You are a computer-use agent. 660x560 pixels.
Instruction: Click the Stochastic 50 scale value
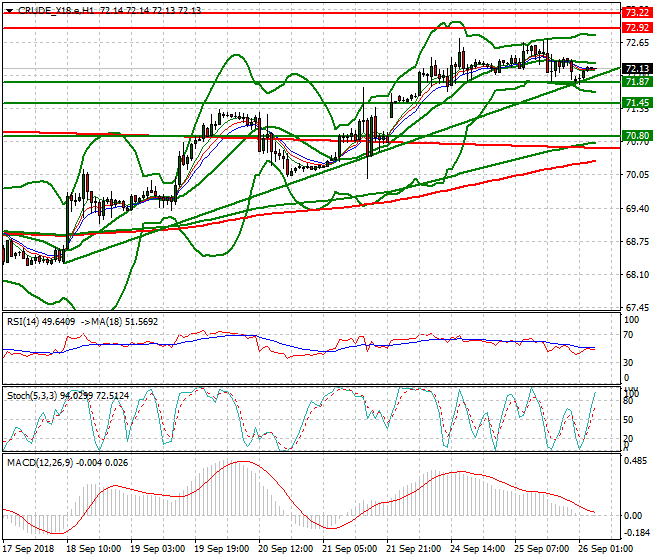(628, 420)
